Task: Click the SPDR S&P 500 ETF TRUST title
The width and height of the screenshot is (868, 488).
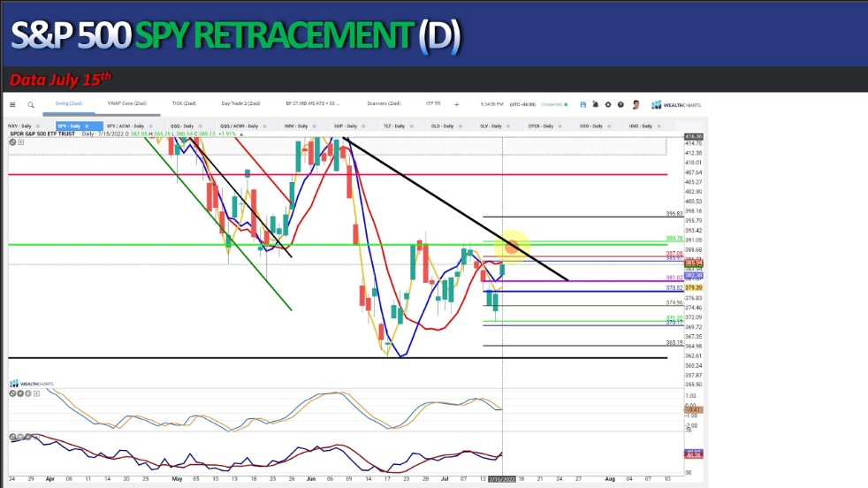Action: pos(42,134)
